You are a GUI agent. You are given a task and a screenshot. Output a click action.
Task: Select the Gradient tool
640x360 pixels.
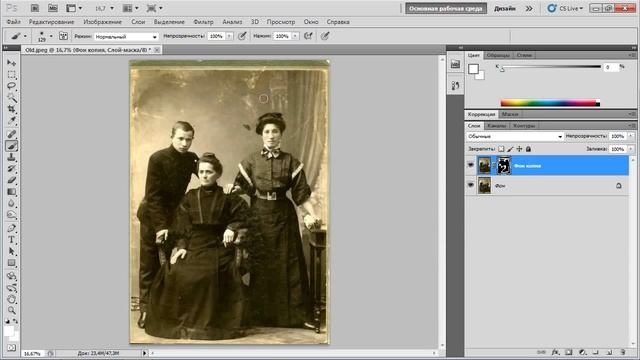[x=11, y=192]
